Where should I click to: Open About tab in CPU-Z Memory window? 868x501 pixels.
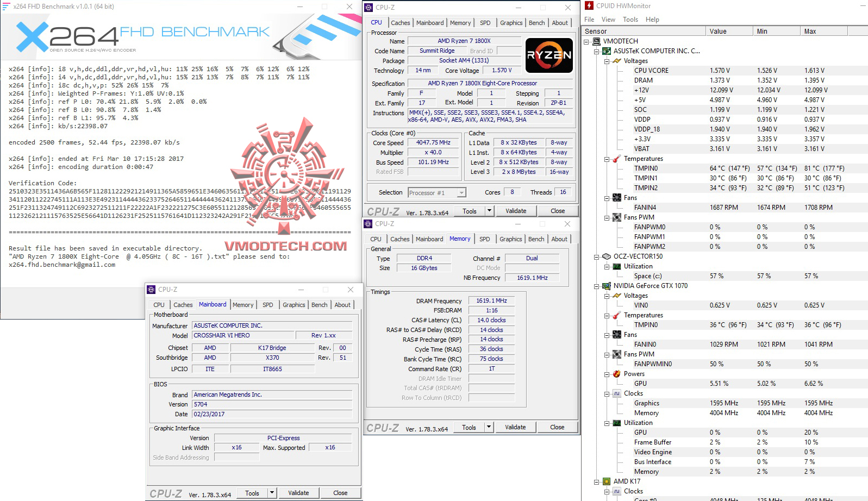pos(559,239)
